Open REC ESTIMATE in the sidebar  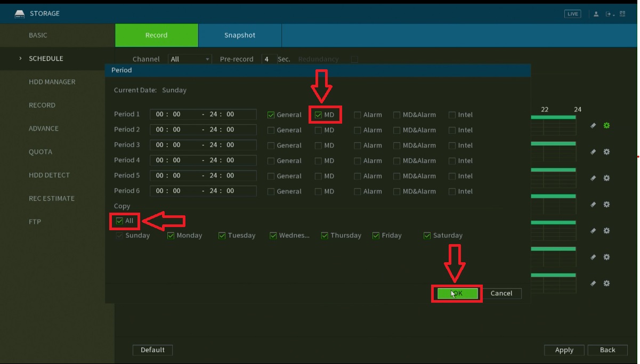click(x=52, y=198)
